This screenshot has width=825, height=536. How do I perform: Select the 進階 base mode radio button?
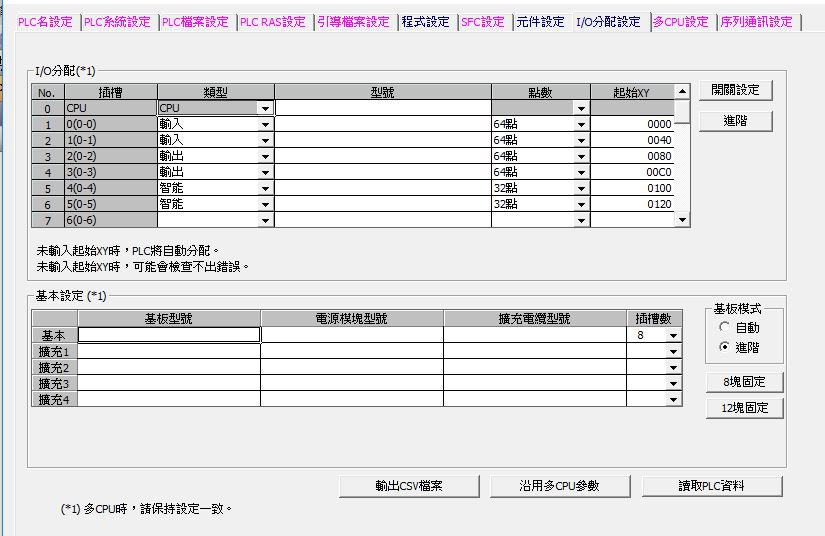[x=724, y=347]
